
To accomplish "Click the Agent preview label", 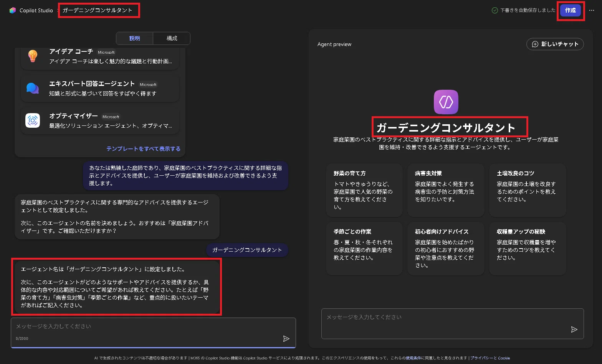I will pyautogui.click(x=334, y=44).
